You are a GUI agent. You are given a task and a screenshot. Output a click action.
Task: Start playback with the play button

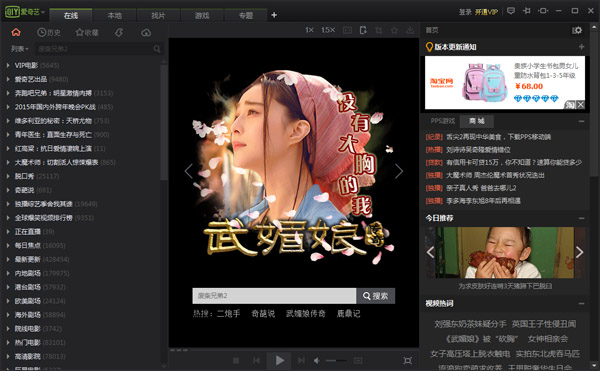pos(279,360)
